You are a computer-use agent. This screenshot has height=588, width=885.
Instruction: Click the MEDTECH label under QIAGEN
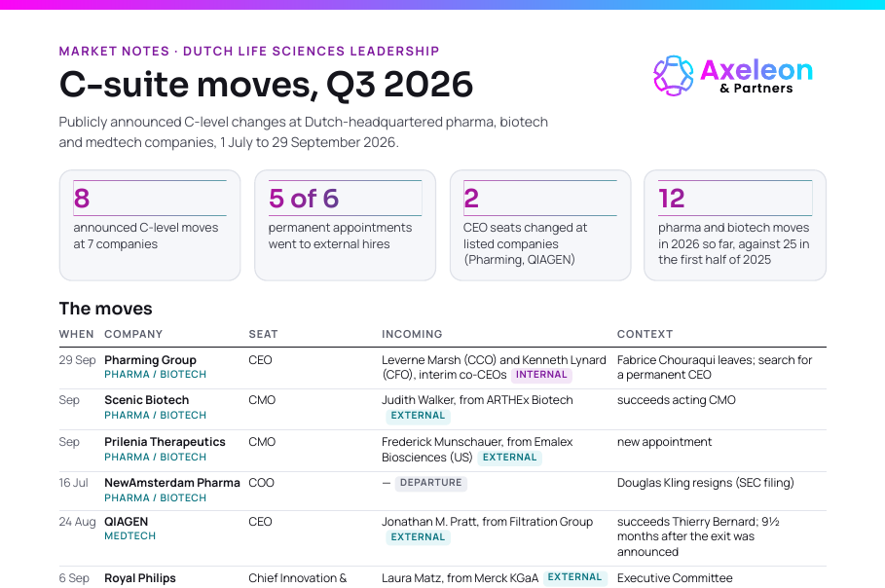click(129, 536)
